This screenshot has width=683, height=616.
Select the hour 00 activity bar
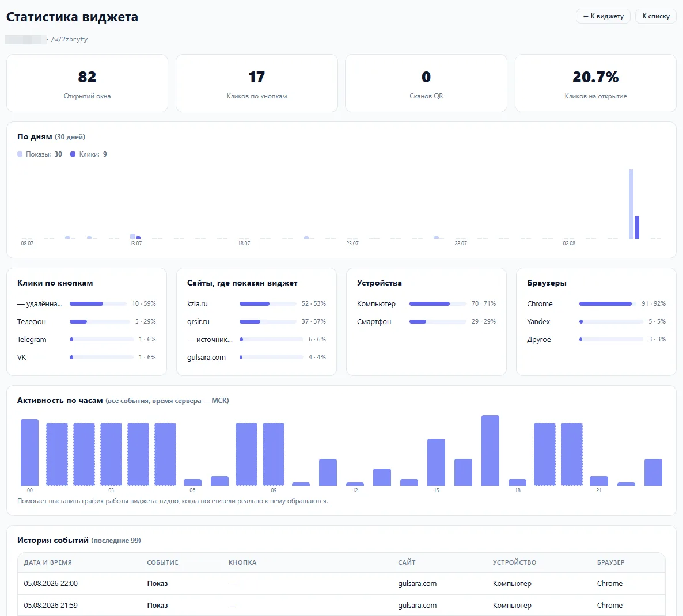tap(29, 453)
